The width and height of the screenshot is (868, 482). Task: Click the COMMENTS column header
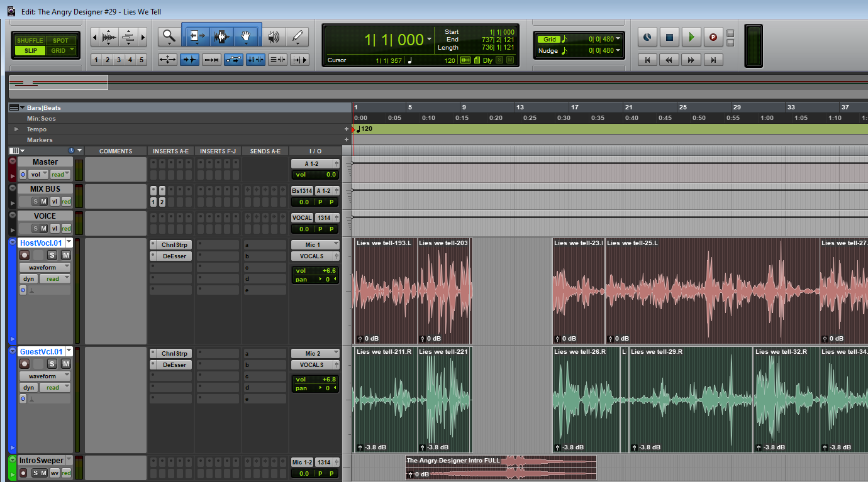coord(116,151)
